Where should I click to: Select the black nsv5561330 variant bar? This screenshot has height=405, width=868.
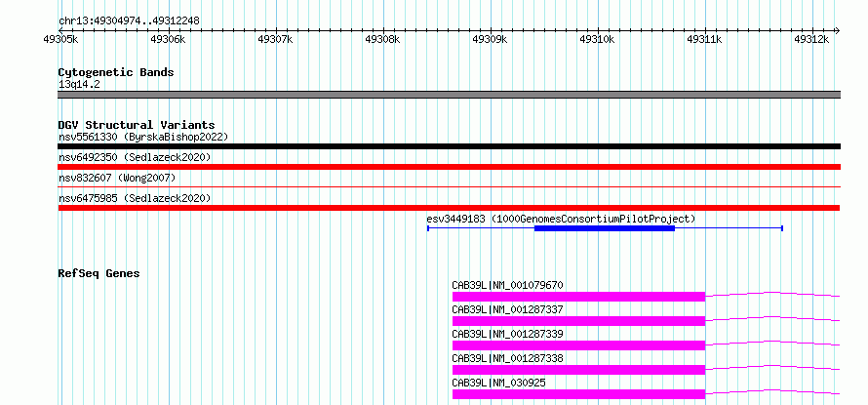449,146
